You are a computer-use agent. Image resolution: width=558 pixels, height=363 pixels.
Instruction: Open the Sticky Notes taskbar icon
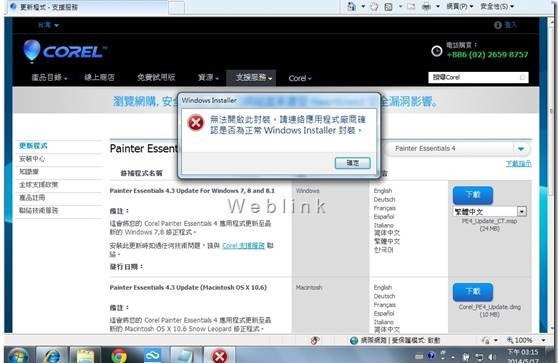(85, 355)
